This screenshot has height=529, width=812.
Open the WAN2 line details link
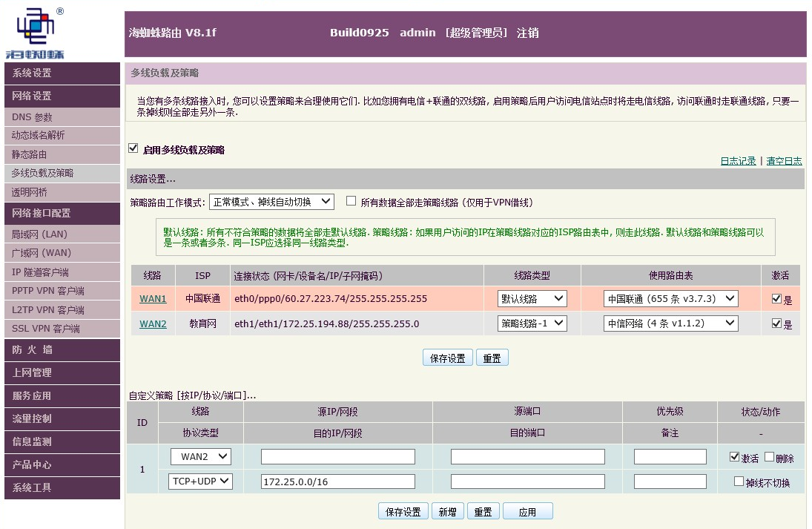coord(153,323)
